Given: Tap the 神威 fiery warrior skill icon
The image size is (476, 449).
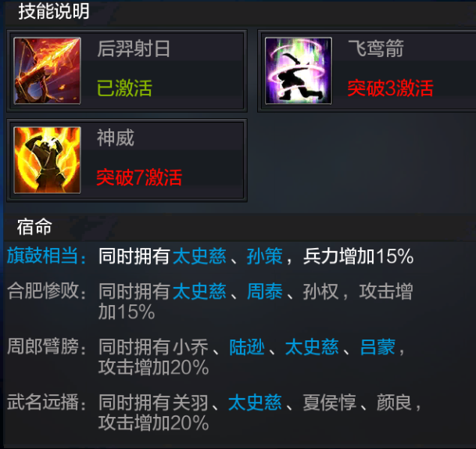Looking at the screenshot, I should click(x=48, y=160).
